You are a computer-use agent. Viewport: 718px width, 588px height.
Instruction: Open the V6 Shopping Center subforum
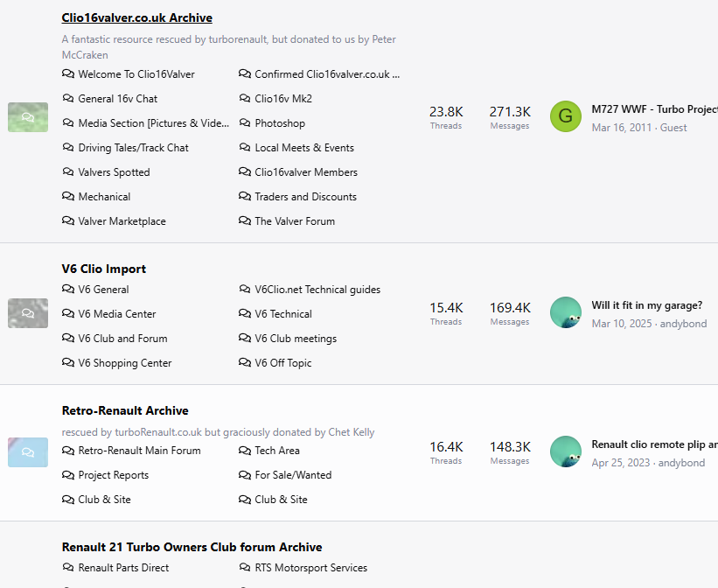(125, 363)
